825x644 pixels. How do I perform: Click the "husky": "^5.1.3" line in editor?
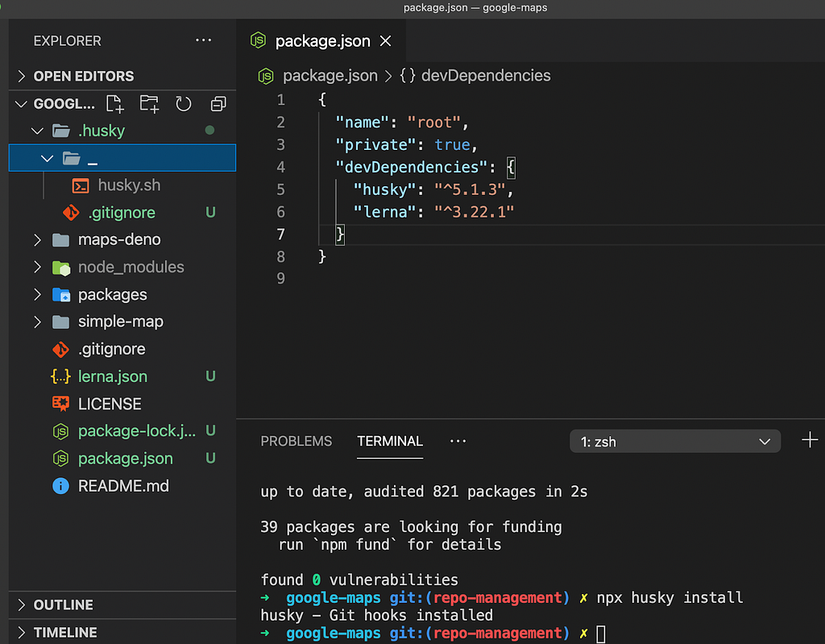(x=433, y=189)
